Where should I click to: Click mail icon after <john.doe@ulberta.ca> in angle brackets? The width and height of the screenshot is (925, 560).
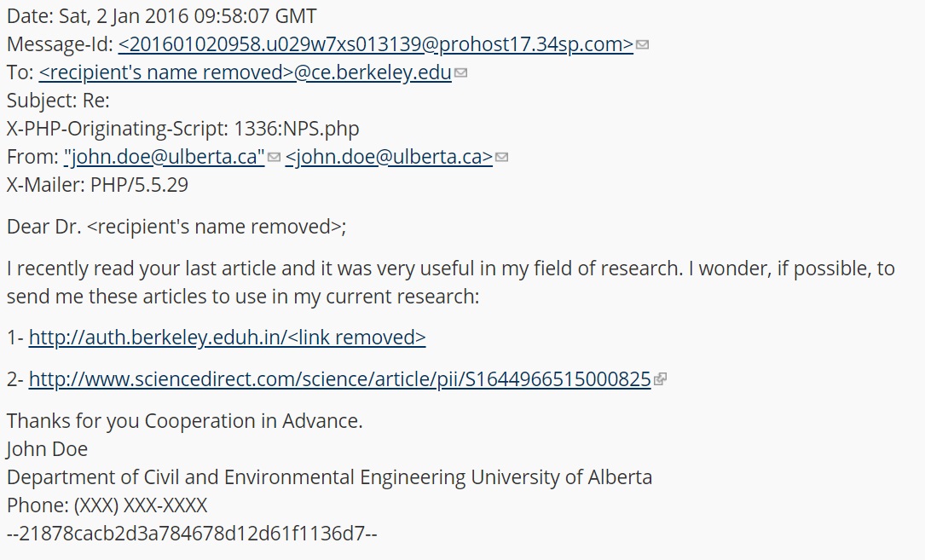(x=502, y=158)
